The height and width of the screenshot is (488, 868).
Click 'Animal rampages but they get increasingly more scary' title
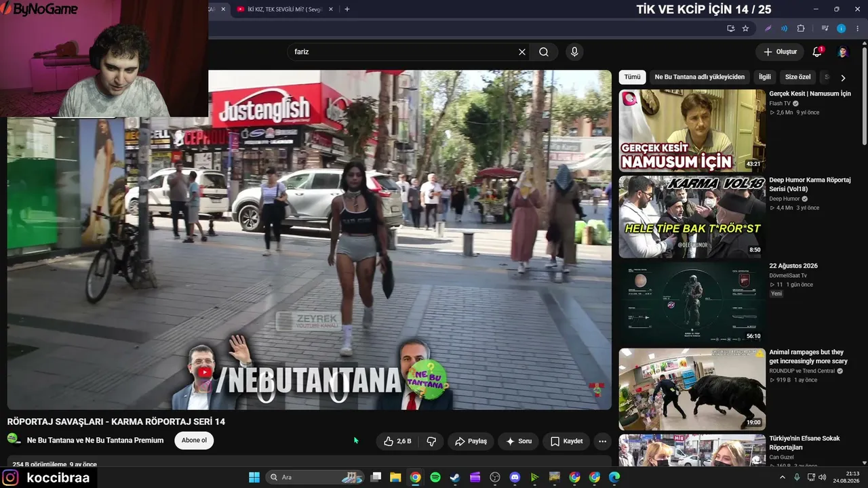click(x=808, y=357)
